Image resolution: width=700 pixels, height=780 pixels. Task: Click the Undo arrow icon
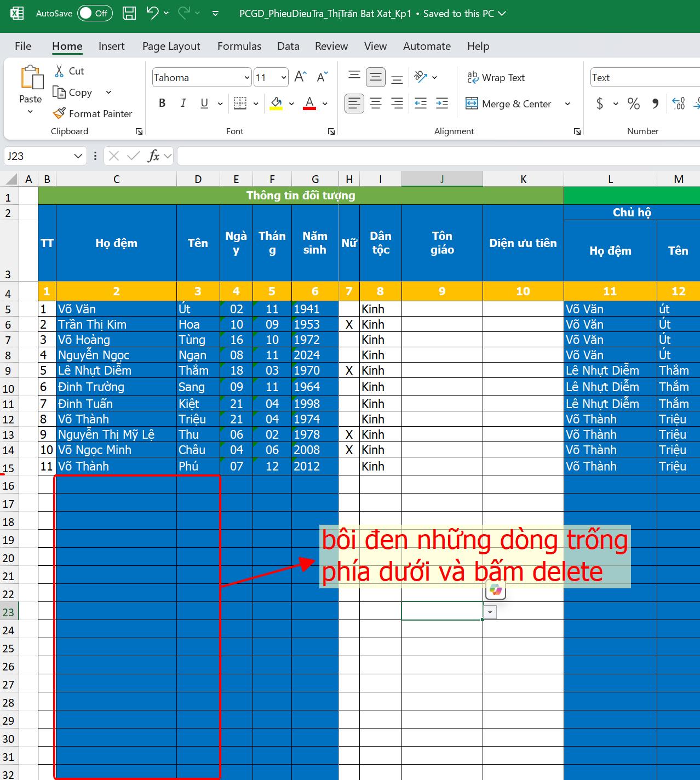[x=153, y=13]
